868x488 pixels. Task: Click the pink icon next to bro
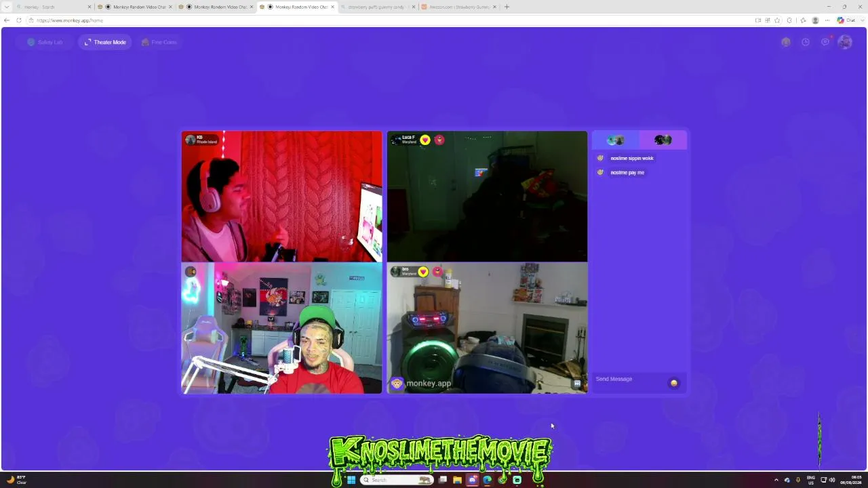point(437,272)
